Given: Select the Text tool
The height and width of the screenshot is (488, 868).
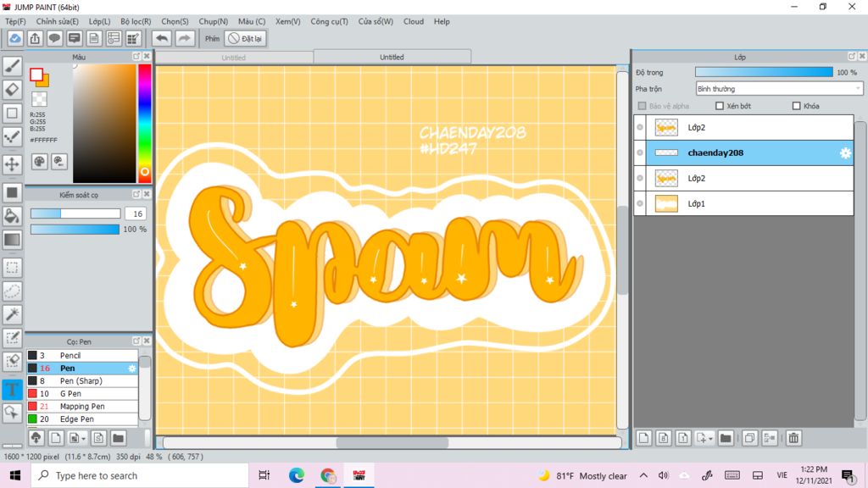Looking at the screenshot, I should tap(12, 389).
